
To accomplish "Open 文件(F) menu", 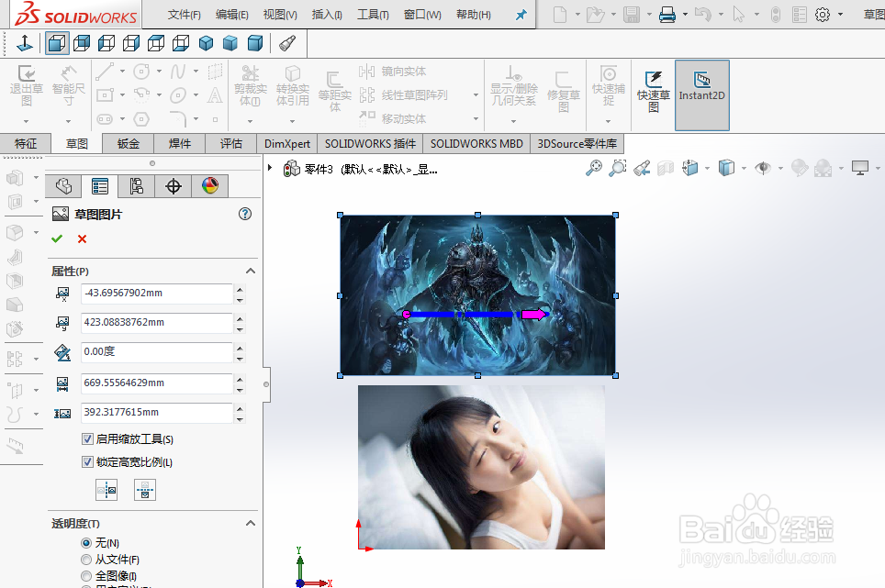I will click(184, 15).
